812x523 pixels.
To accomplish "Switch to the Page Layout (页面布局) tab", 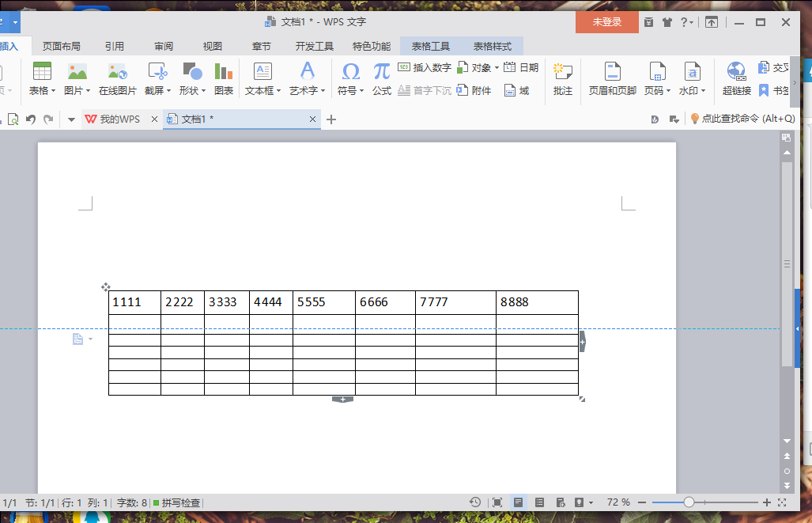I will (61, 46).
